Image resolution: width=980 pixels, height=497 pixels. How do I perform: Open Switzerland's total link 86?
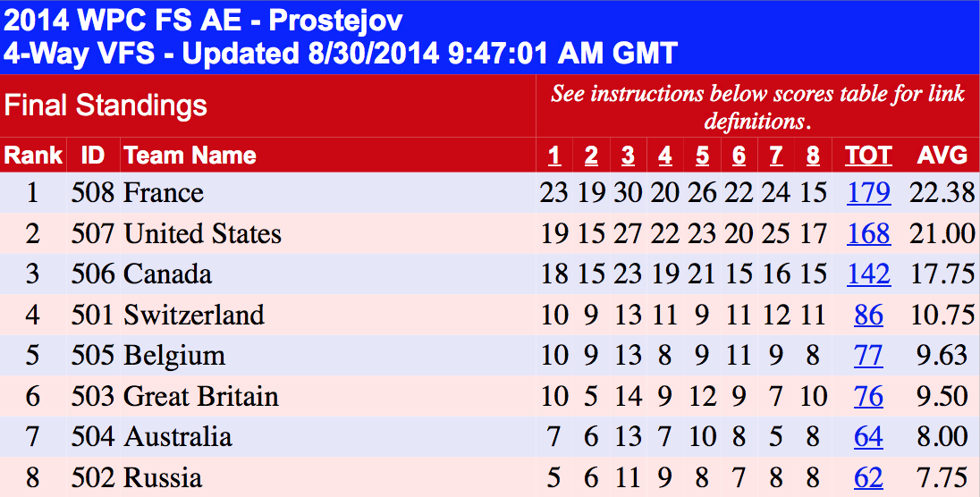[868, 316]
